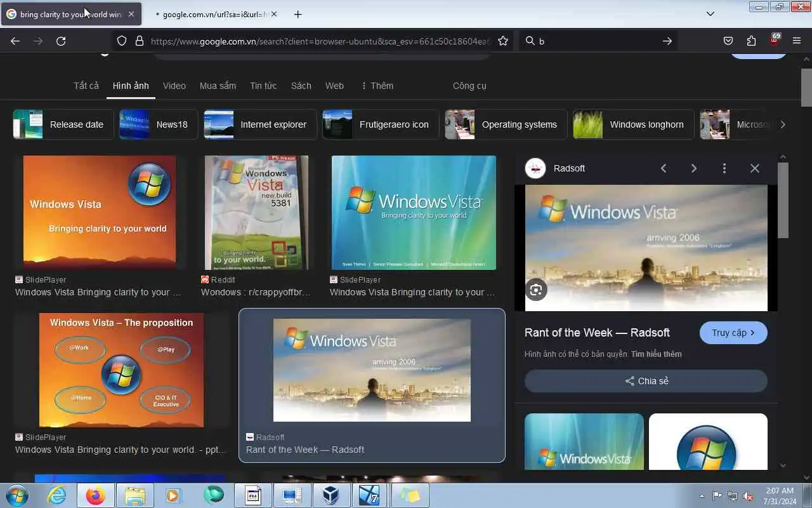Image resolution: width=812 pixels, height=508 pixels.
Task: Show previous image in preview panel
Action: click(x=664, y=168)
